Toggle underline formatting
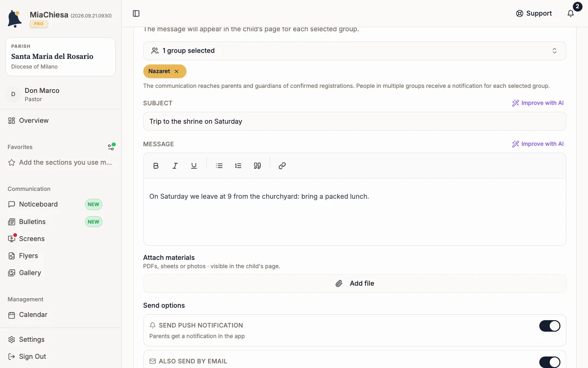The image size is (588, 368). (194, 166)
